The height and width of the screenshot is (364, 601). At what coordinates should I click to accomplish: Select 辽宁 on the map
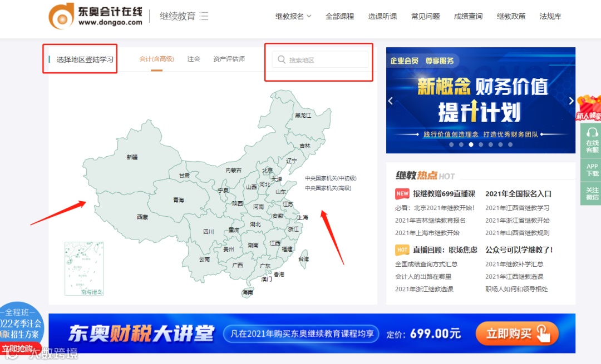pyautogui.click(x=291, y=161)
